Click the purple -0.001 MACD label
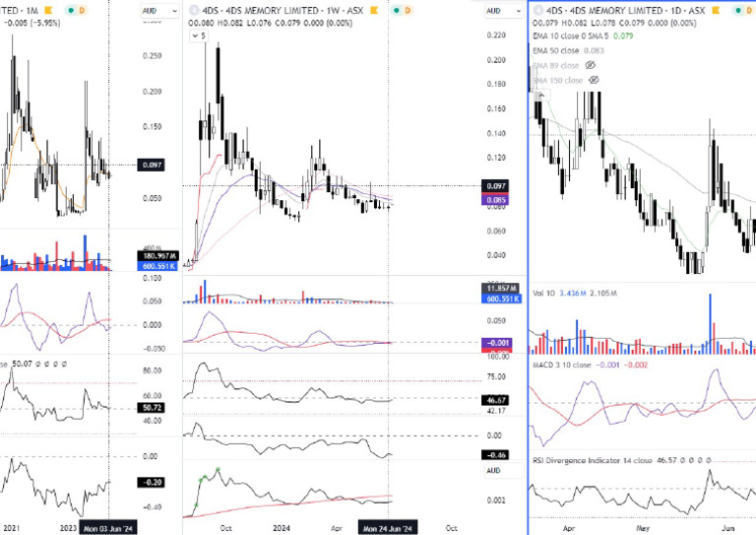This screenshot has width=756, height=535. click(x=497, y=343)
